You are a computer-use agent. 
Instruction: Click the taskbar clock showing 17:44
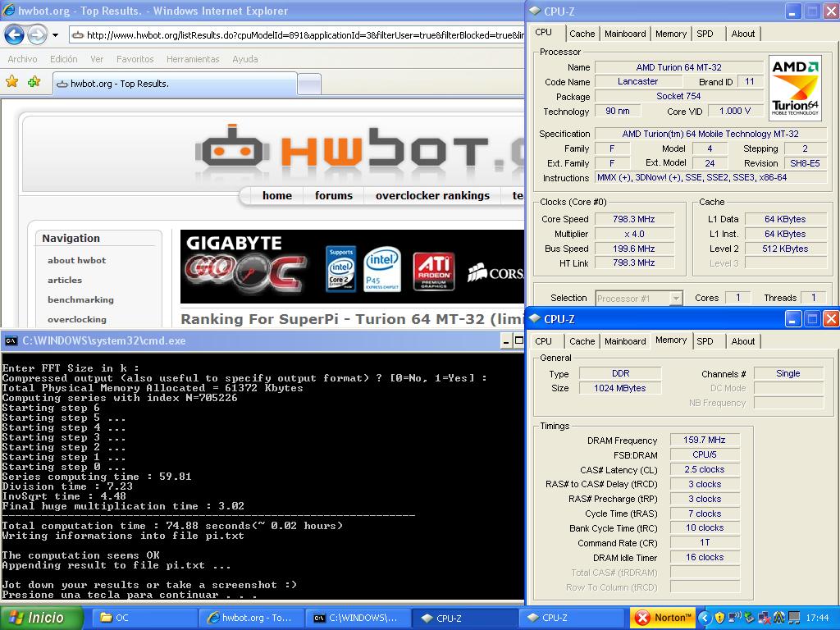click(x=818, y=619)
